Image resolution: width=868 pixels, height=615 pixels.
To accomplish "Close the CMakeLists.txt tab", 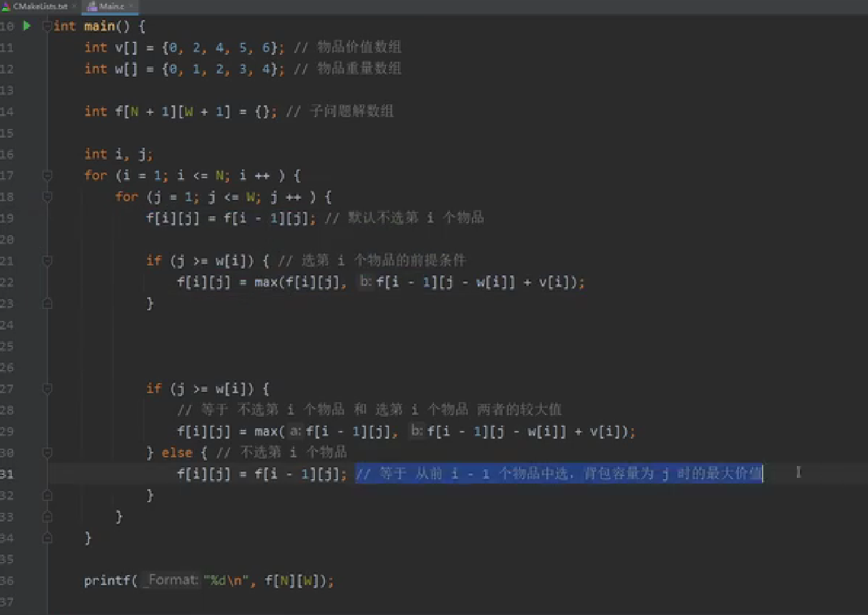I will 74,6.
